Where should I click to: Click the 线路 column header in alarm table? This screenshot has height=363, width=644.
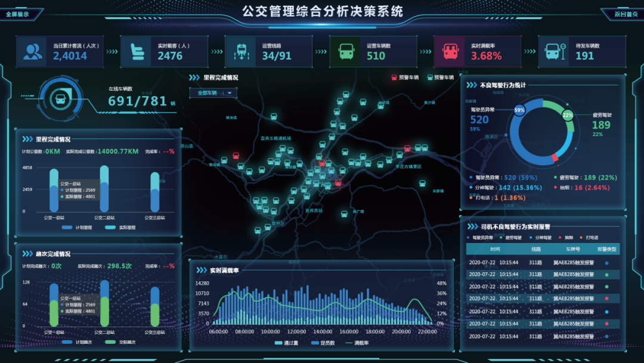point(535,249)
